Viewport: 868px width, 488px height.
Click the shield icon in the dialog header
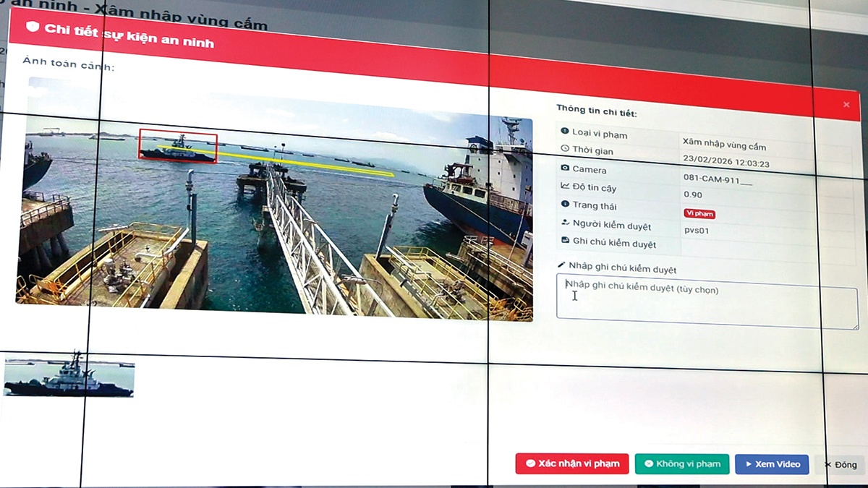33,27
